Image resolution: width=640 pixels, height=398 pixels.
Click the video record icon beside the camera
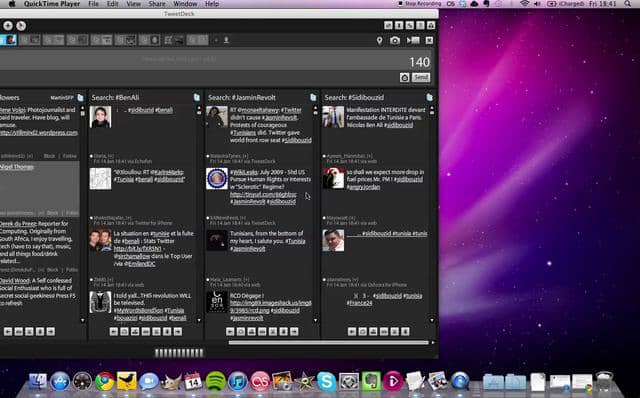click(413, 40)
